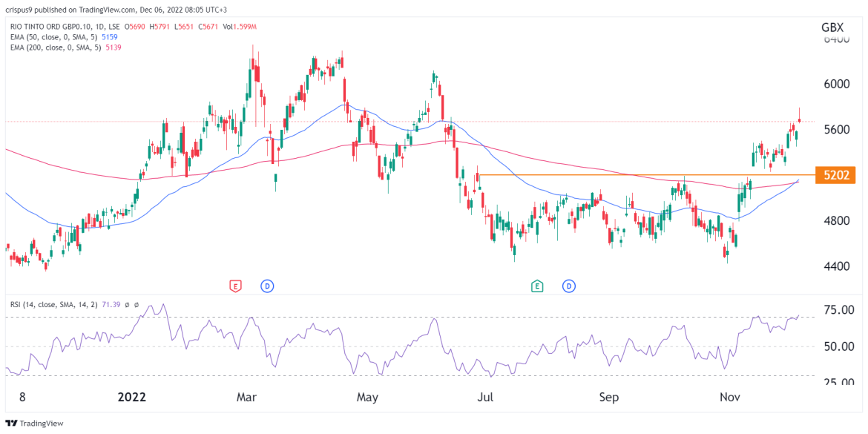Click the blue D dividend marker near August

[568, 284]
